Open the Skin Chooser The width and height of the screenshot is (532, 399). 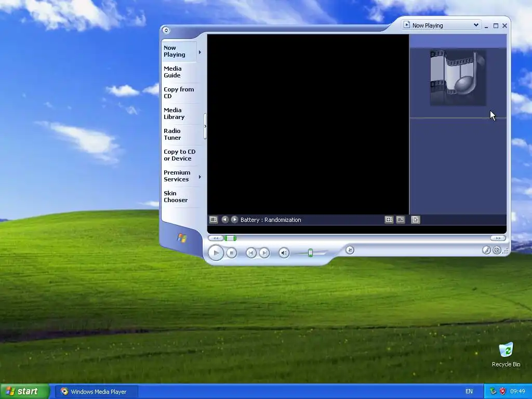(x=179, y=196)
